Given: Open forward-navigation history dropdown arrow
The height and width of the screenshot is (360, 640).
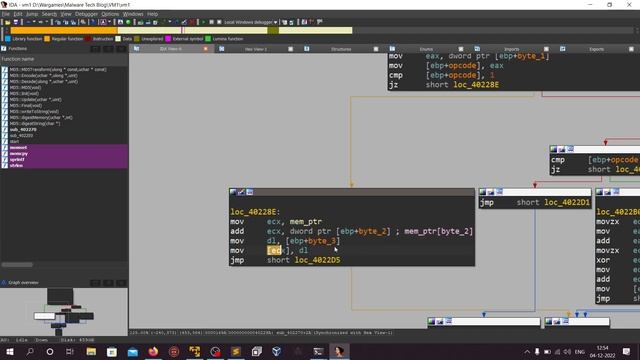Looking at the screenshot, I should 46,22.
